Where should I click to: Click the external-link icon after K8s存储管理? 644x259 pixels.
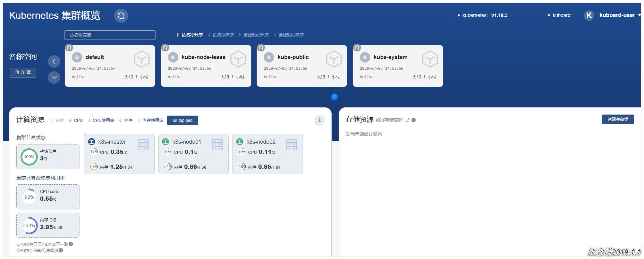pos(408,120)
